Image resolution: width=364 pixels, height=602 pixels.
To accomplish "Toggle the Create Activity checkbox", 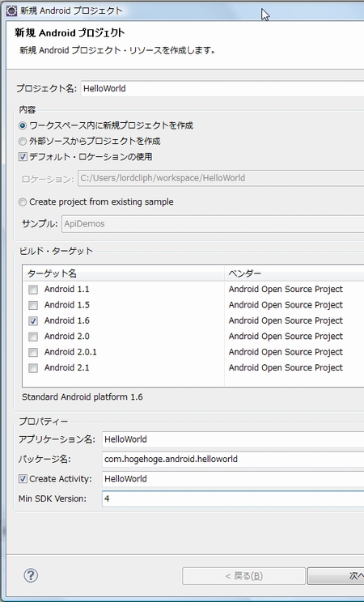I will pos(23,479).
